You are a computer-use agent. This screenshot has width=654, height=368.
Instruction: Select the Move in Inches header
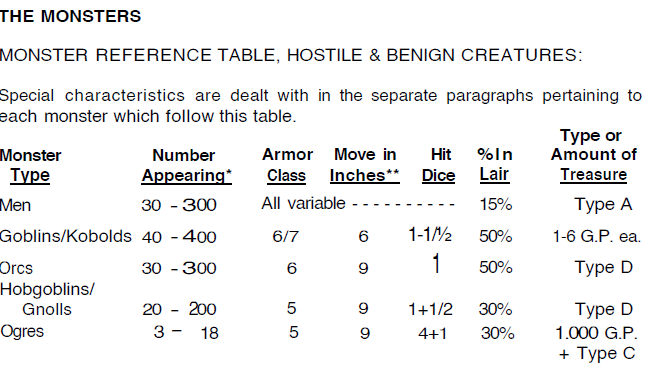[x=365, y=165]
